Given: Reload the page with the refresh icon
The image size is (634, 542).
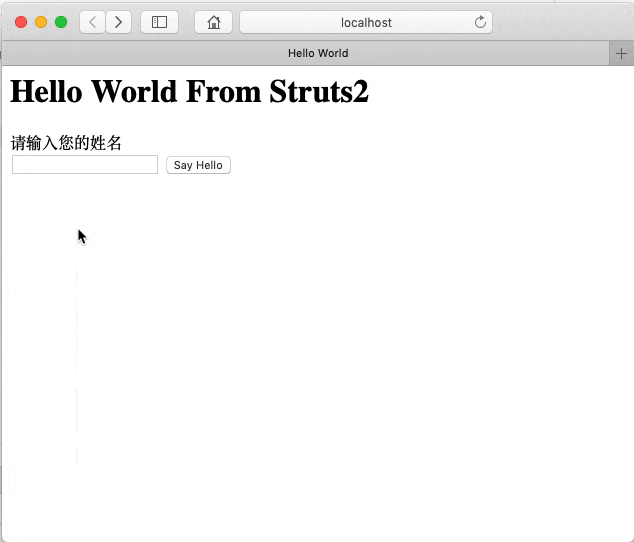Looking at the screenshot, I should tap(480, 22).
